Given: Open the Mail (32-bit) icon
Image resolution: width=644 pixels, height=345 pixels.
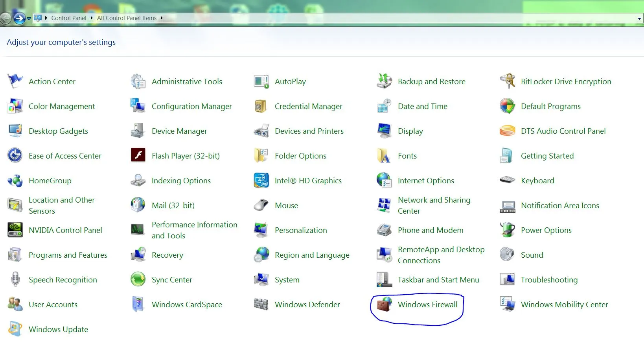Looking at the screenshot, I should (x=138, y=205).
